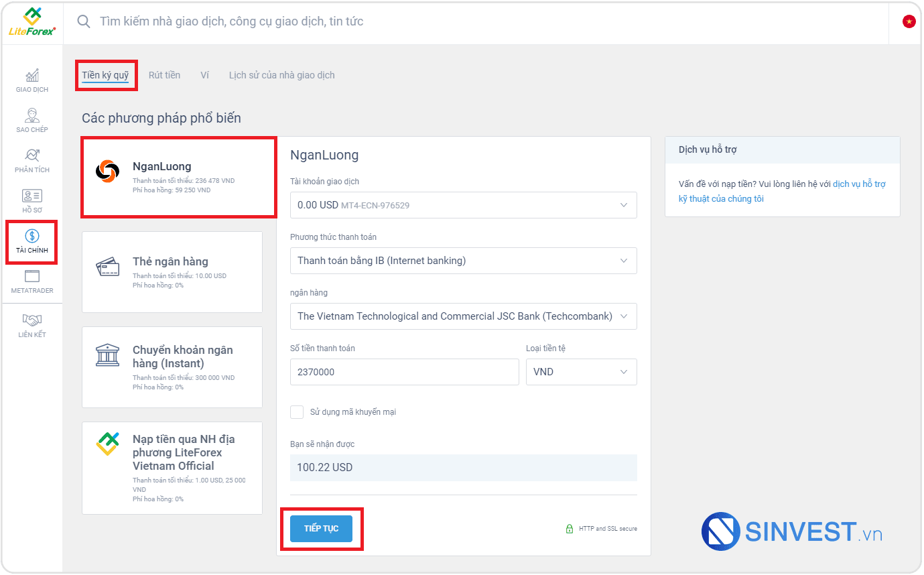924x575 pixels.
Task: Open Giao dịch in the sidebar
Action: (x=32, y=80)
